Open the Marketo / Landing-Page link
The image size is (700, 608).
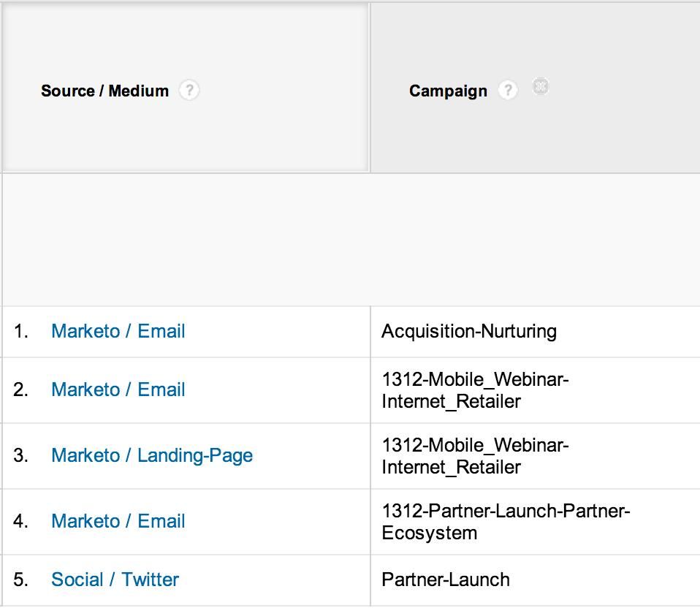(152, 455)
